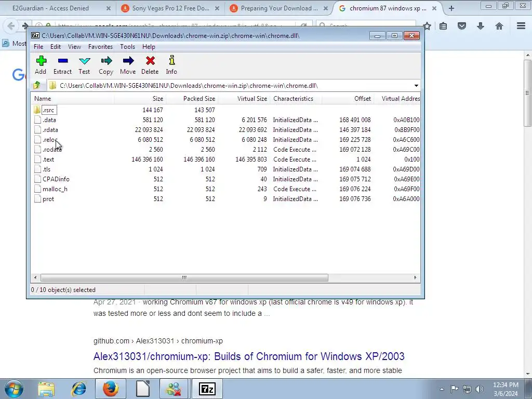Click the Add toolbar icon in 7-Zip
This screenshot has width=532, height=399.
tap(41, 65)
